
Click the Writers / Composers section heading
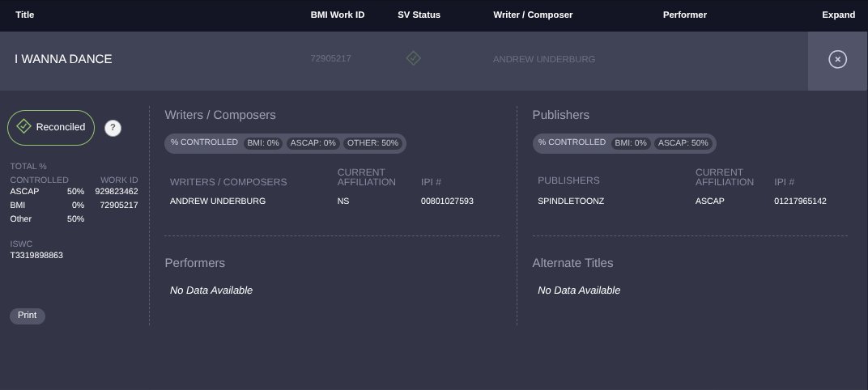point(220,115)
